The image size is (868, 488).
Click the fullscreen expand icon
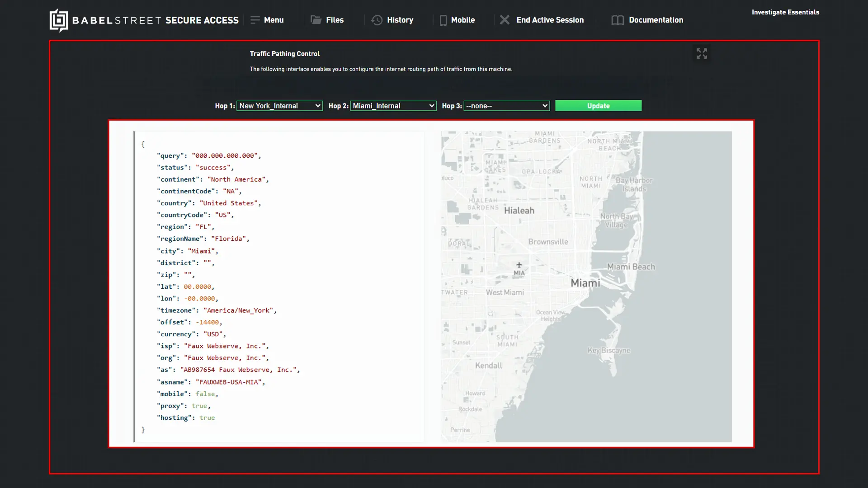tap(702, 54)
